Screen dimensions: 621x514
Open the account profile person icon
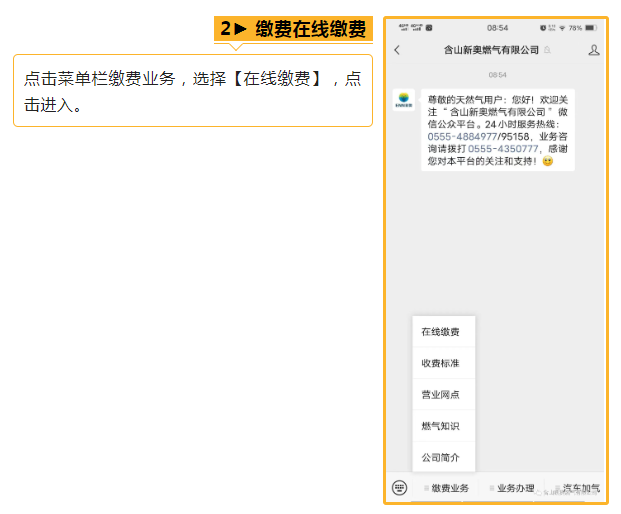pos(594,50)
